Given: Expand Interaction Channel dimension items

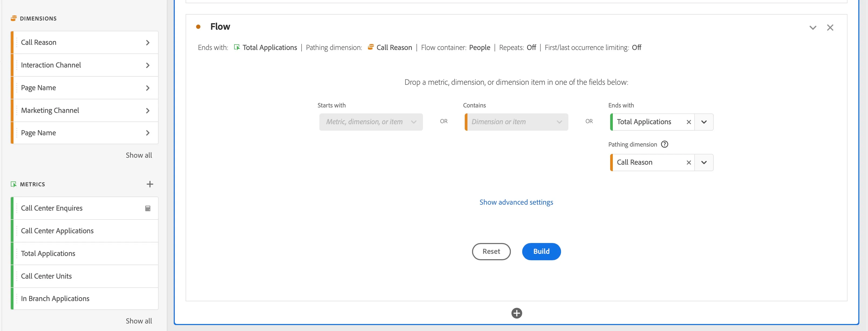Looking at the screenshot, I should (148, 65).
